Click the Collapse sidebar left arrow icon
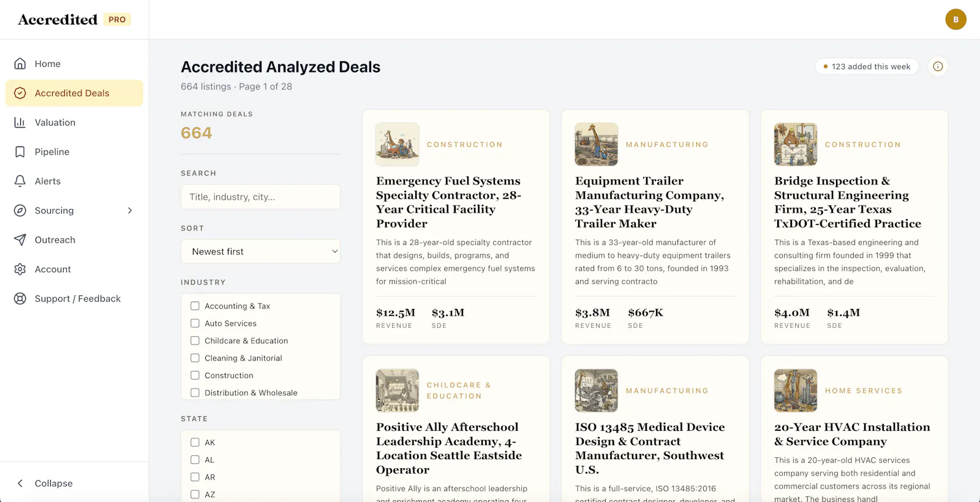Screen dimensions: 980x502 coord(20,484)
